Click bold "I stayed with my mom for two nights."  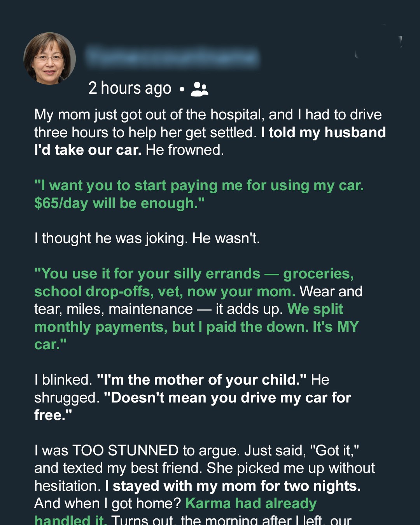(233, 486)
